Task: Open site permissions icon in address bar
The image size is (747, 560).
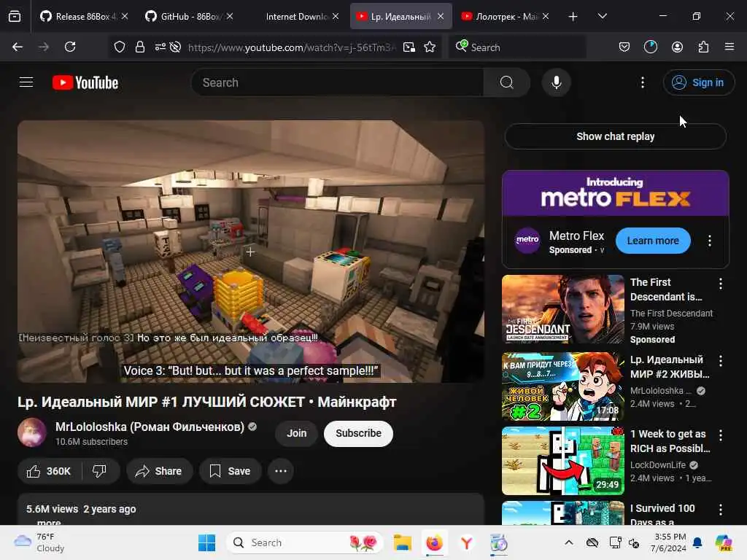Action: (x=160, y=47)
